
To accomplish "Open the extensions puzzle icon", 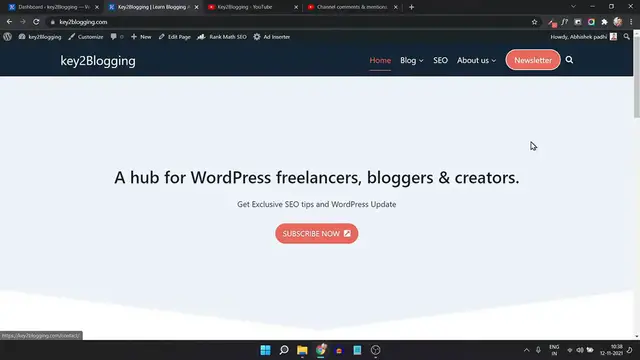I will coord(604,22).
